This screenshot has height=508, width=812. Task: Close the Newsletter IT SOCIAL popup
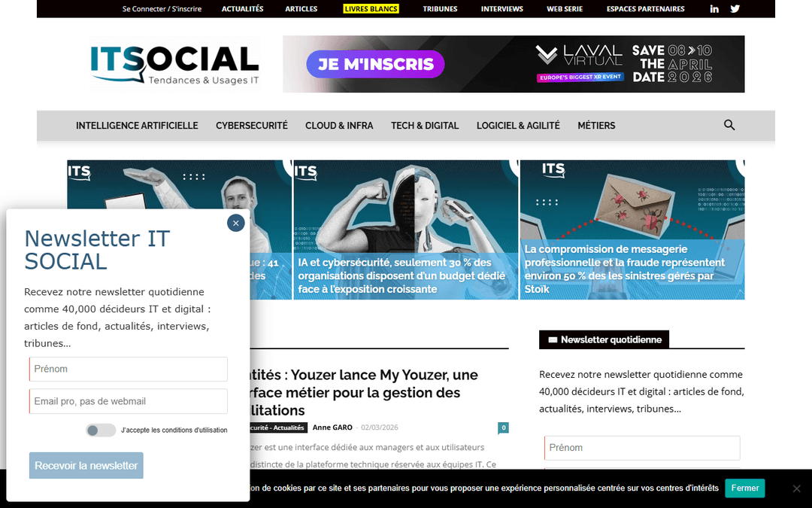(x=235, y=223)
